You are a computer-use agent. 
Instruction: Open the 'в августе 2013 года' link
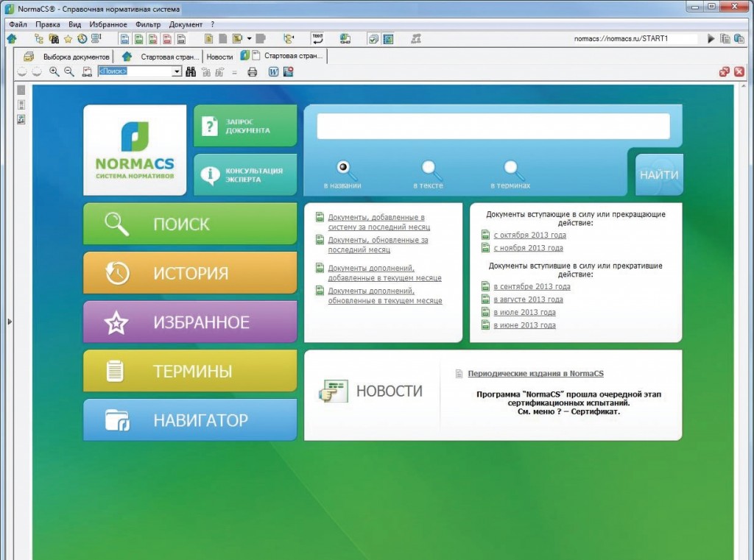click(x=529, y=300)
